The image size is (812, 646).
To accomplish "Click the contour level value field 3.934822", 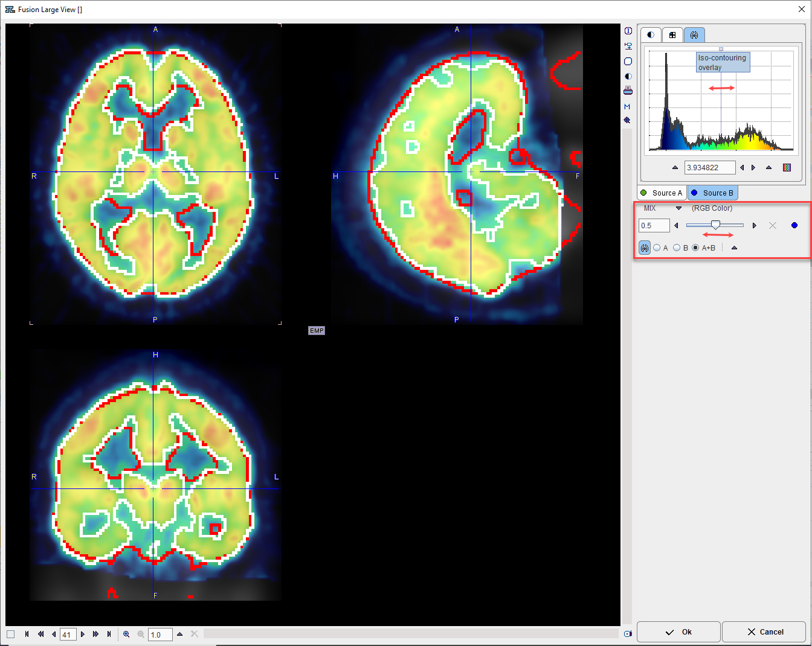I will [710, 168].
